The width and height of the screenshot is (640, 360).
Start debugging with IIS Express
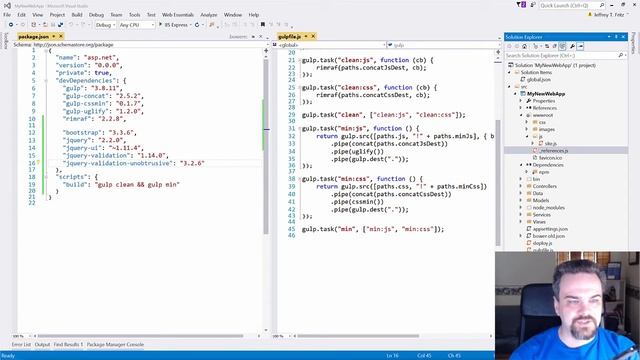(173, 25)
